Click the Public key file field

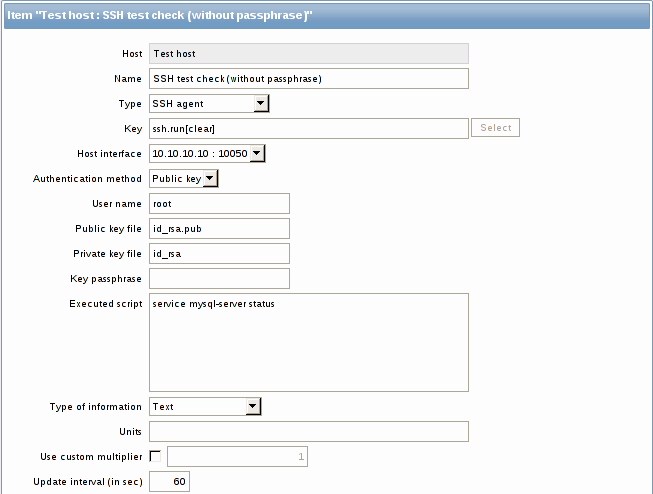pos(219,228)
